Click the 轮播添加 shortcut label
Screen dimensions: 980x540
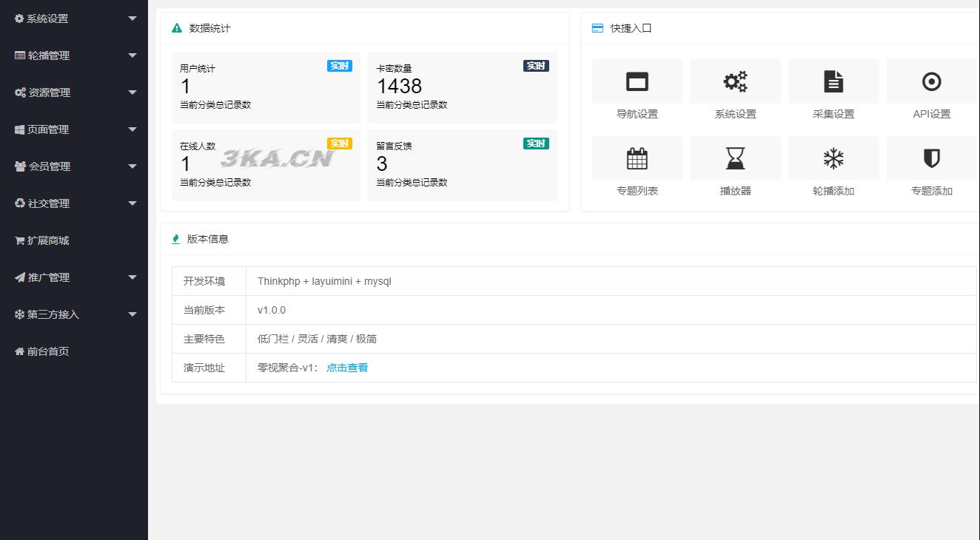click(833, 191)
